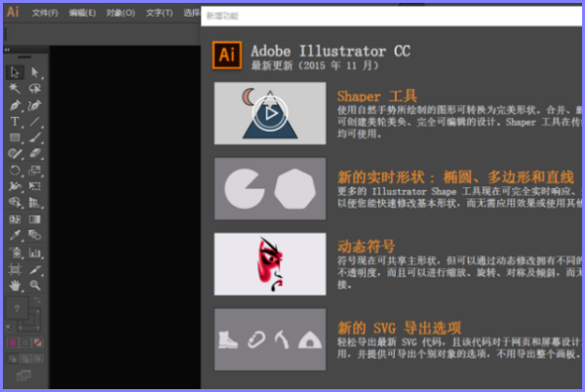Viewport: 585px width, 392px height.
Task: Click the Stroke box behind Fill
Action: 35,324
